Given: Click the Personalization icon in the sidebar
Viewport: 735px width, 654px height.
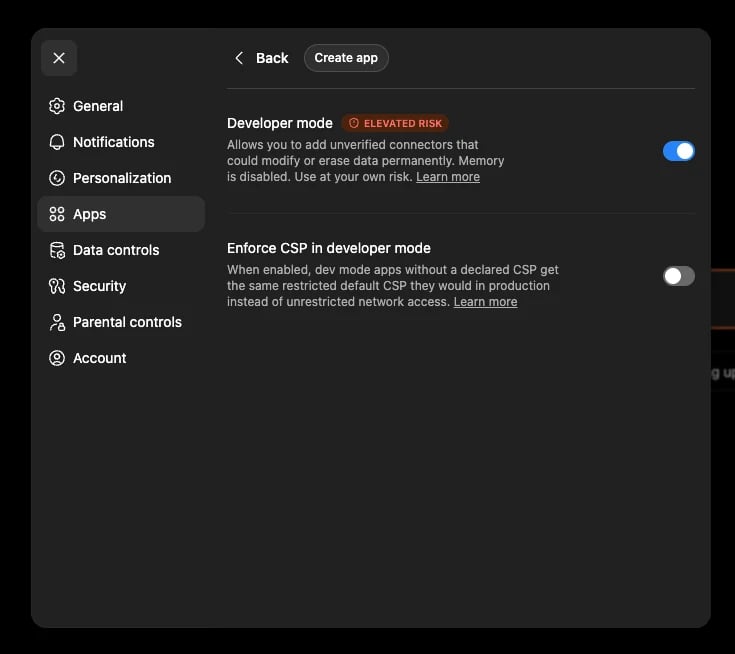Looking at the screenshot, I should click(x=57, y=178).
